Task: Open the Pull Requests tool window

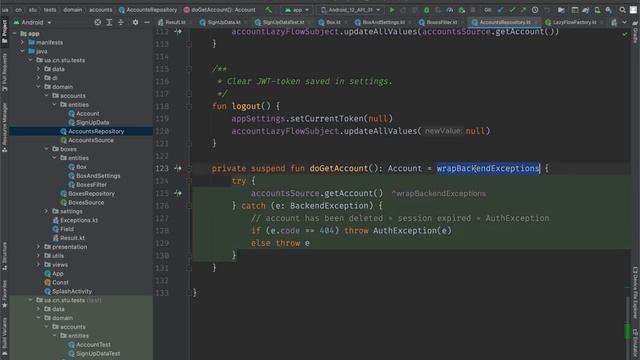Action: pos(4,72)
